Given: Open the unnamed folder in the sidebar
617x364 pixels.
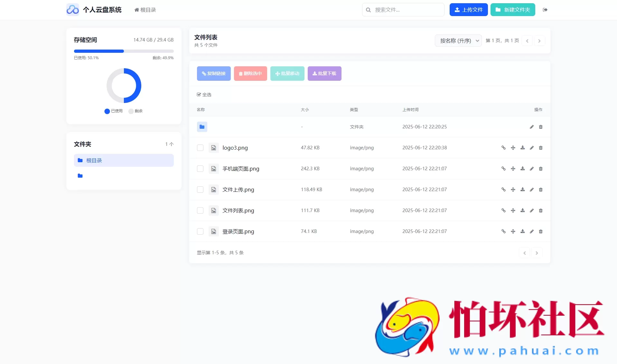Looking at the screenshot, I should click(80, 176).
